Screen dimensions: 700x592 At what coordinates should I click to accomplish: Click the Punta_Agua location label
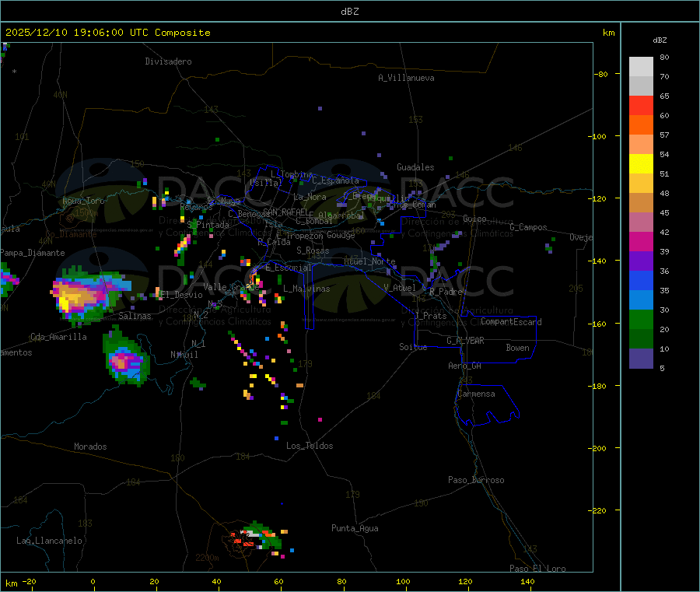355,528
